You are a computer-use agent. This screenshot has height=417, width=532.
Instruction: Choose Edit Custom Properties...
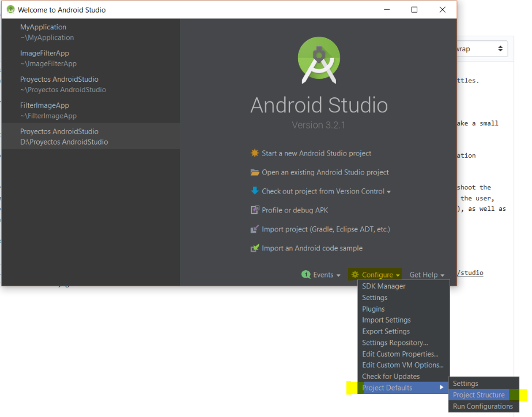[403, 354]
